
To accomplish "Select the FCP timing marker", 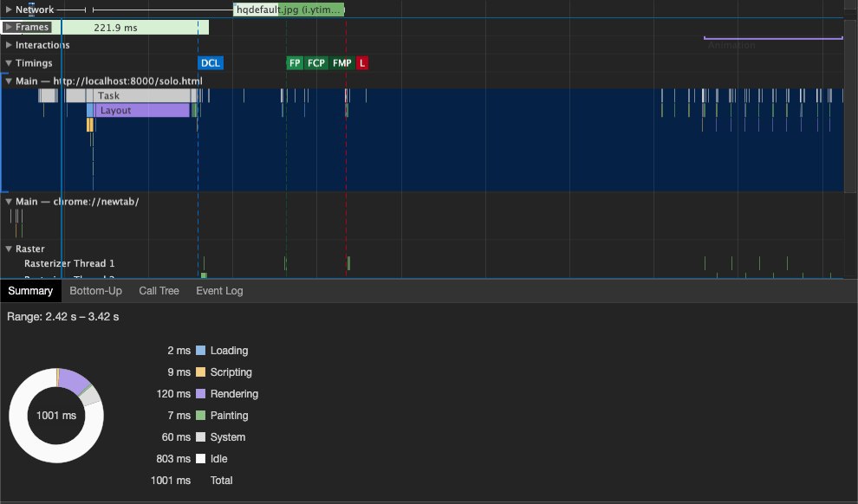I will point(316,63).
